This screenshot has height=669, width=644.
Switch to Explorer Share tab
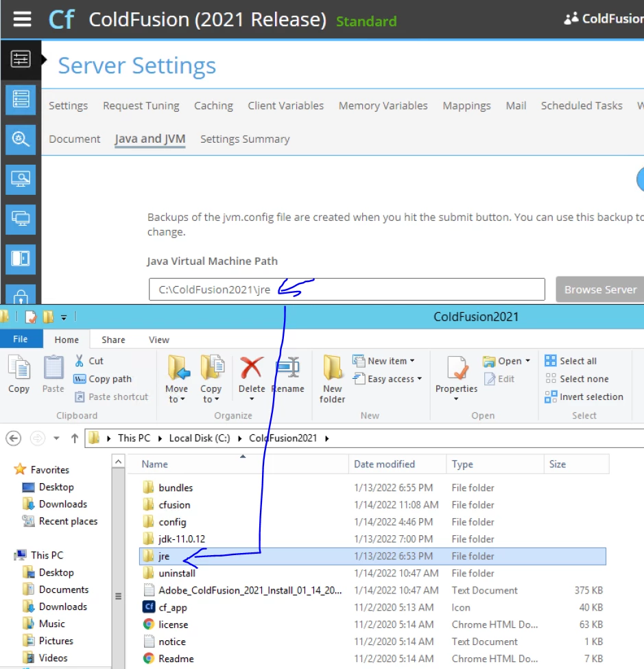(113, 340)
